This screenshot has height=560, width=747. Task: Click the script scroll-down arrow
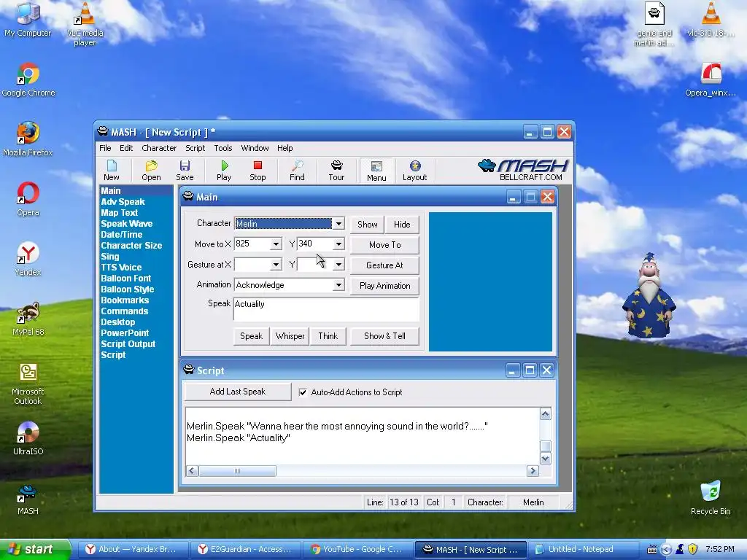[546, 458]
